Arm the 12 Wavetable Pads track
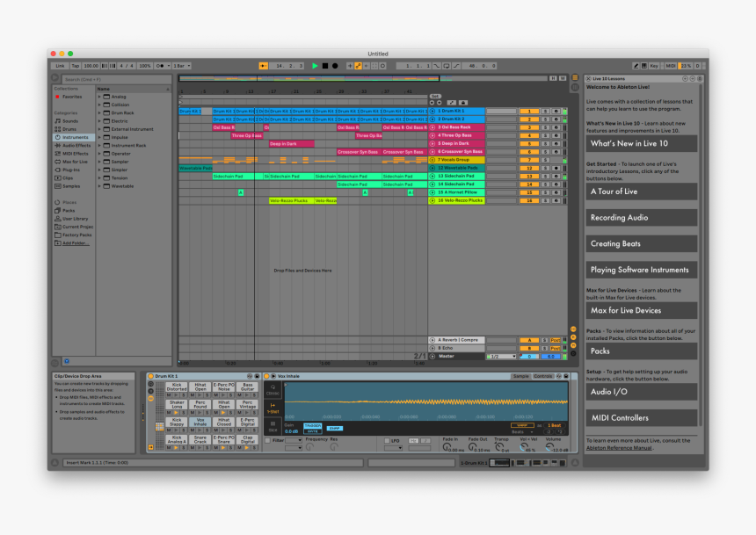 tap(556, 168)
